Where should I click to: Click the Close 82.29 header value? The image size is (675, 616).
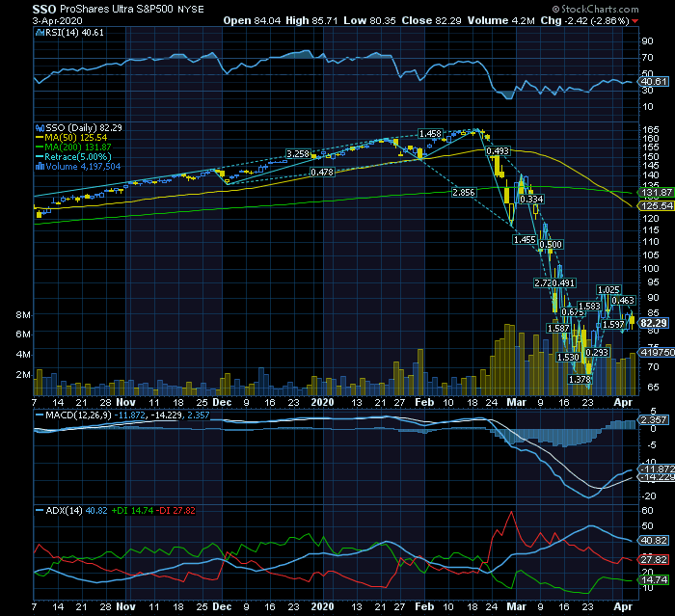(431, 20)
